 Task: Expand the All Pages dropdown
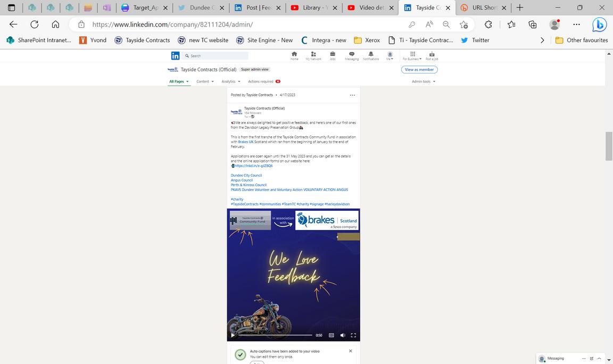179,81
